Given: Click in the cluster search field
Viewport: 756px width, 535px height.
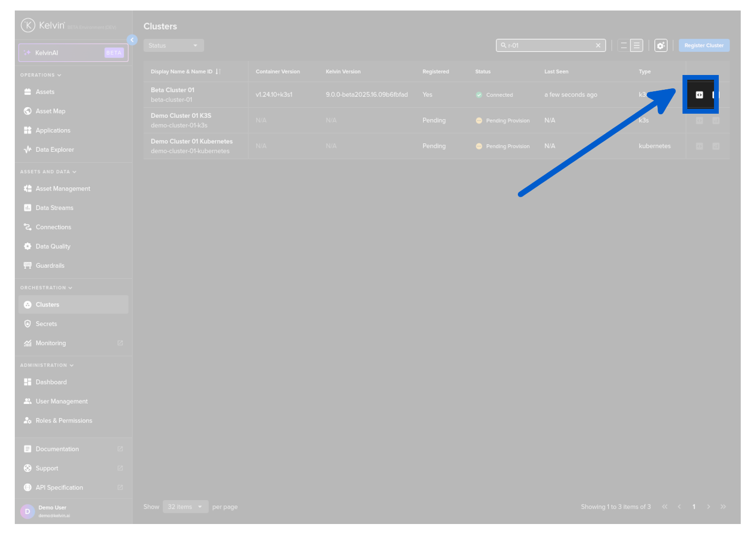Looking at the screenshot, I should pos(549,46).
